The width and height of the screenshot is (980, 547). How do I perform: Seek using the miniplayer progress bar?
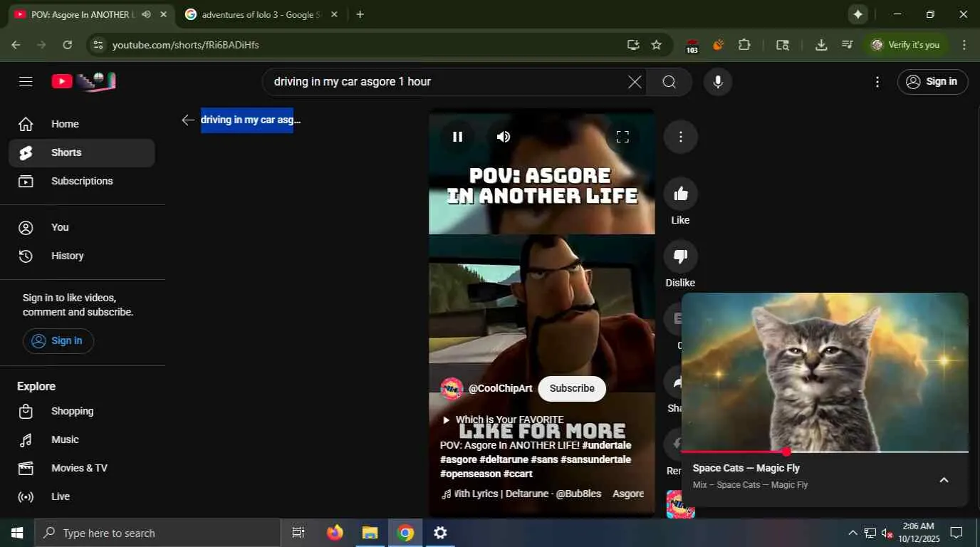point(825,452)
